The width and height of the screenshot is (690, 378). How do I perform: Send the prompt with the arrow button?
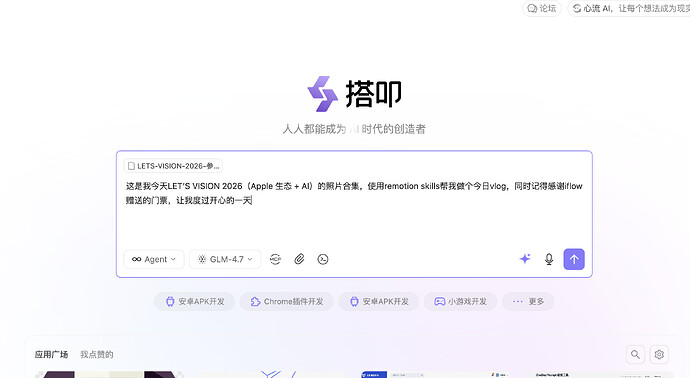coord(574,259)
